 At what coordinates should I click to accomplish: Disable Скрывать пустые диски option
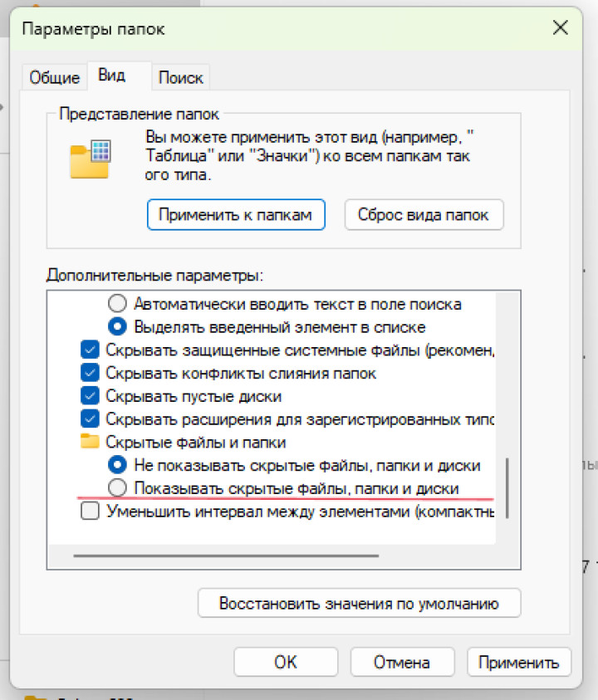[x=91, y=396]
